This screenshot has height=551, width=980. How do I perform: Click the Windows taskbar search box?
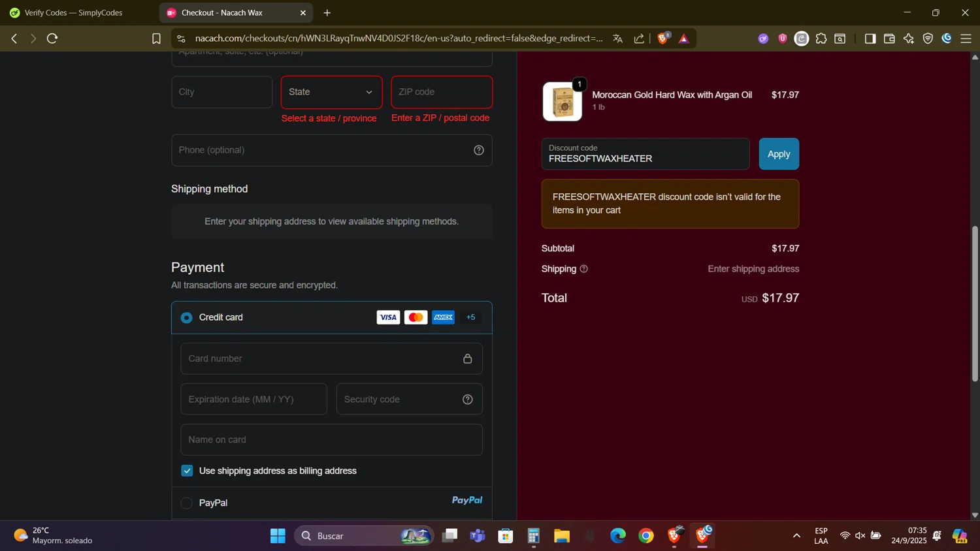pos(364,536)
